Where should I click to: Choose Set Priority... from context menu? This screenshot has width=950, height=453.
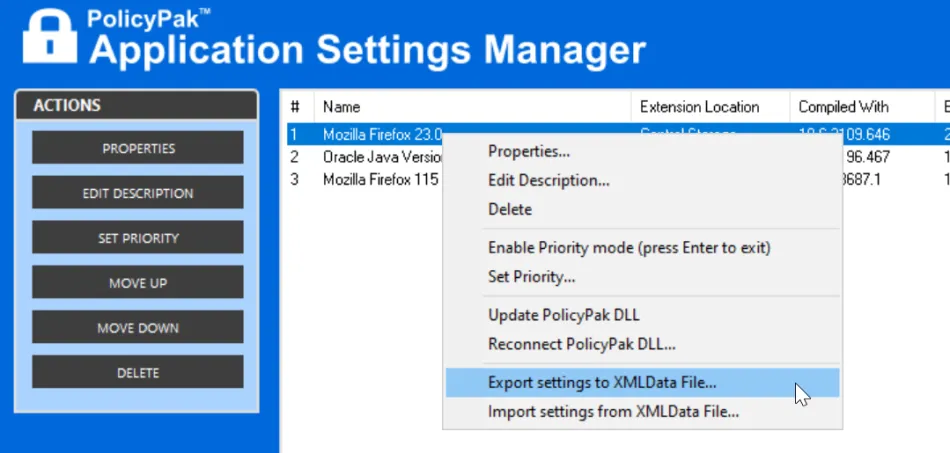531,277
